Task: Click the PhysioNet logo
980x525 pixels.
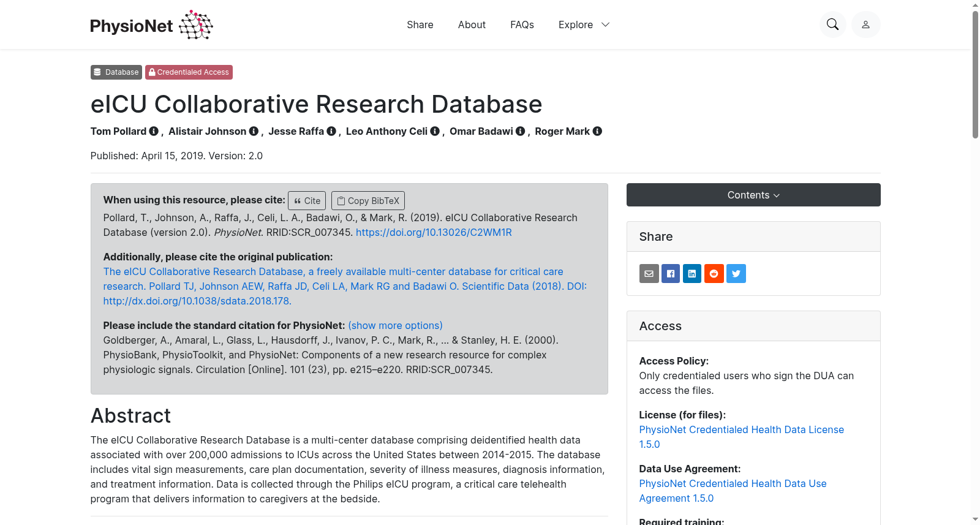Action: 151,25
